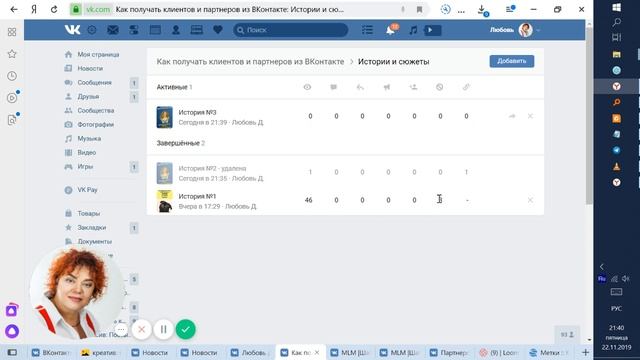Image resolution: width=640 pixels, height=360 pixels.
Task: Share История №3 with the arrow icon
Action: pyautogui.click(x=512, y=116)
